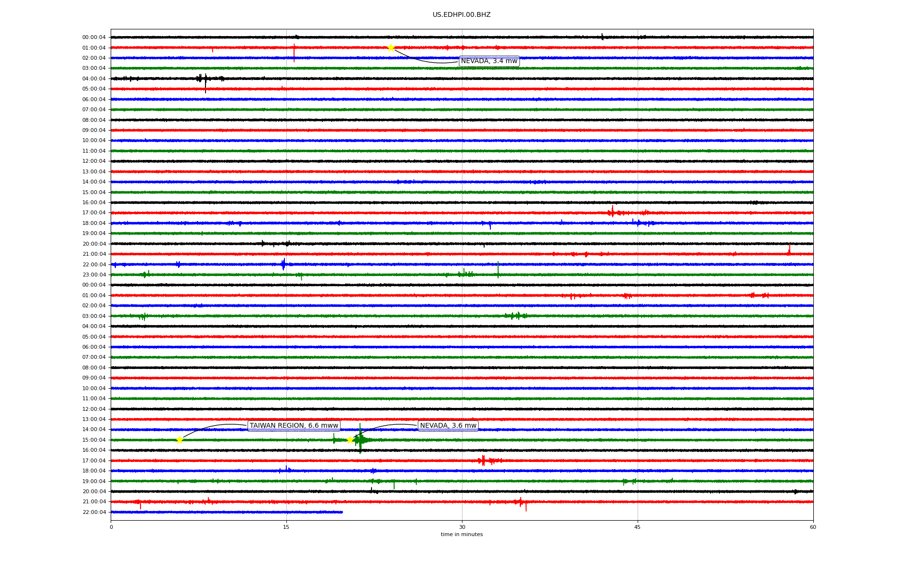Click the NEVADA, 3.4 mw annotation box
This screenshot has height=578, width=924.
pyautogui.click(x=489, y=61)
